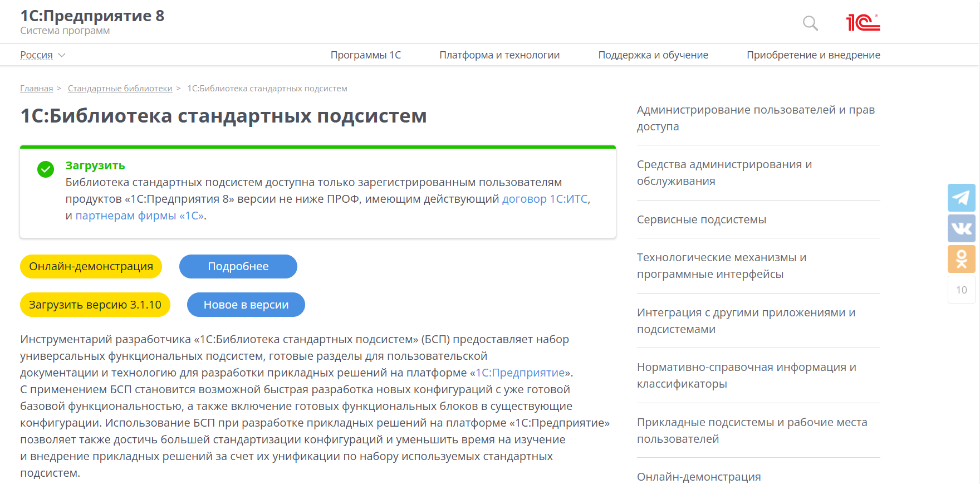
Task: Click the blue Подробнее button
Action: (238, 266)
